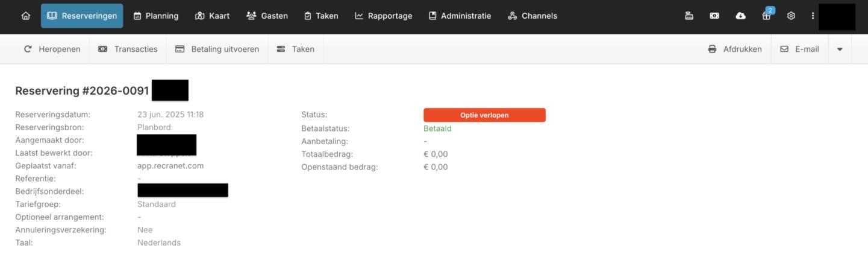Open the Kaart menu item
Screen dimensions: 868x257
(213, 16)
